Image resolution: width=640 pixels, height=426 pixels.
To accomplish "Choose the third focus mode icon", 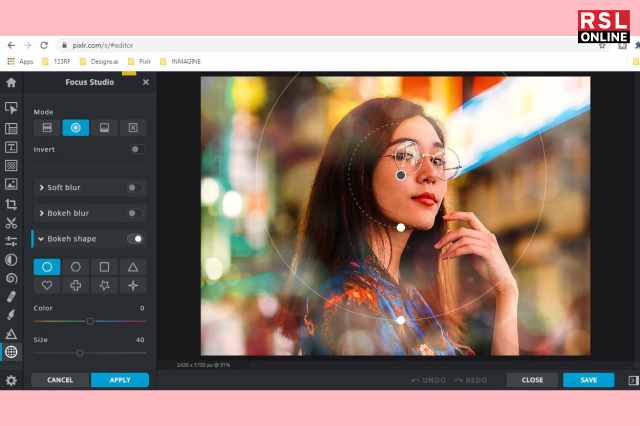I will pyautogui.click(x=104, y=128).
